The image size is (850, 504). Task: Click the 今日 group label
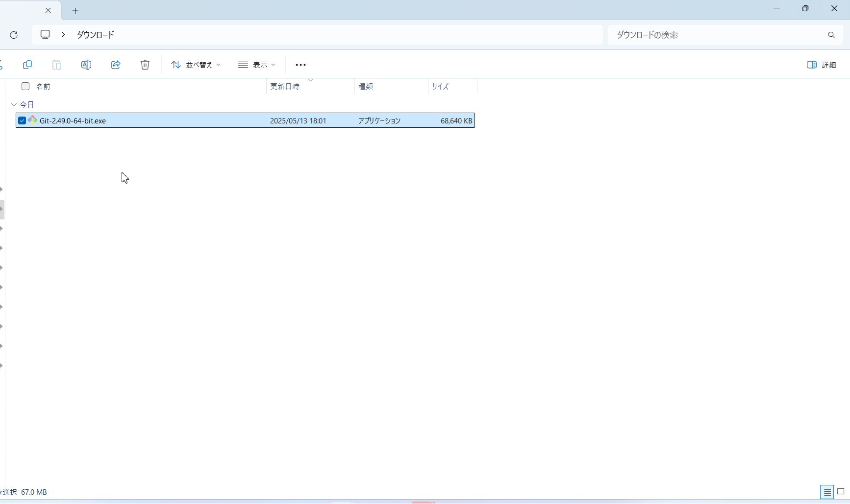click(x=27, y=105)
